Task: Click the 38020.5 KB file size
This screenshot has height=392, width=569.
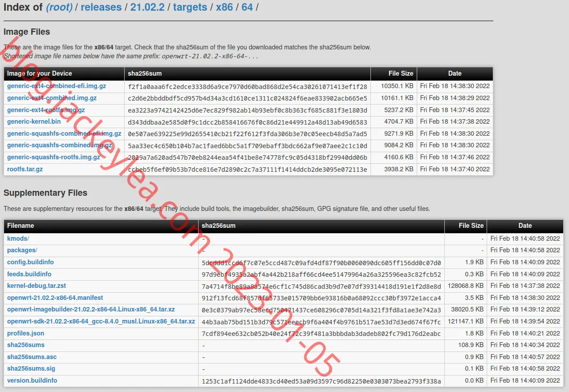Action: pos(467,309)
